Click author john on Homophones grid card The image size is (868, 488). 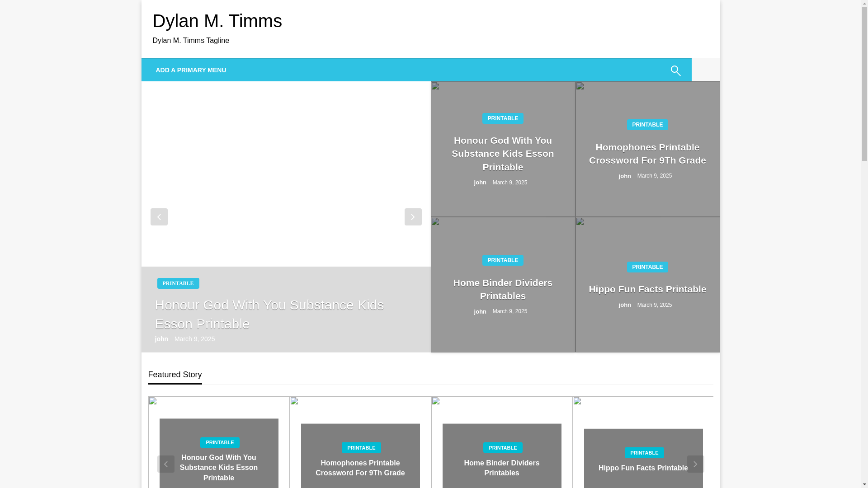tap(625, 176)
